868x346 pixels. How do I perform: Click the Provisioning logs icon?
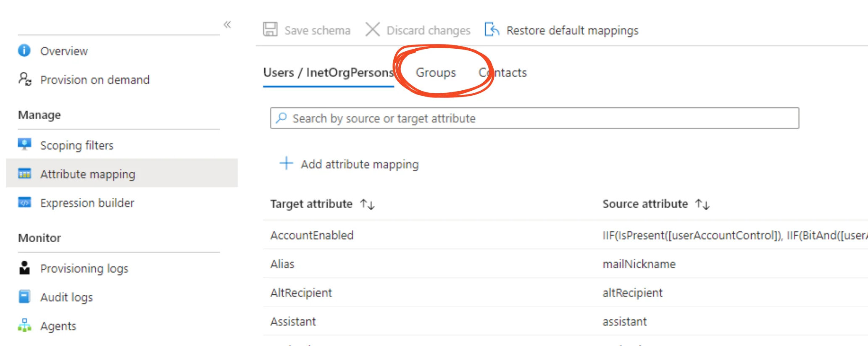coord(24,267)
